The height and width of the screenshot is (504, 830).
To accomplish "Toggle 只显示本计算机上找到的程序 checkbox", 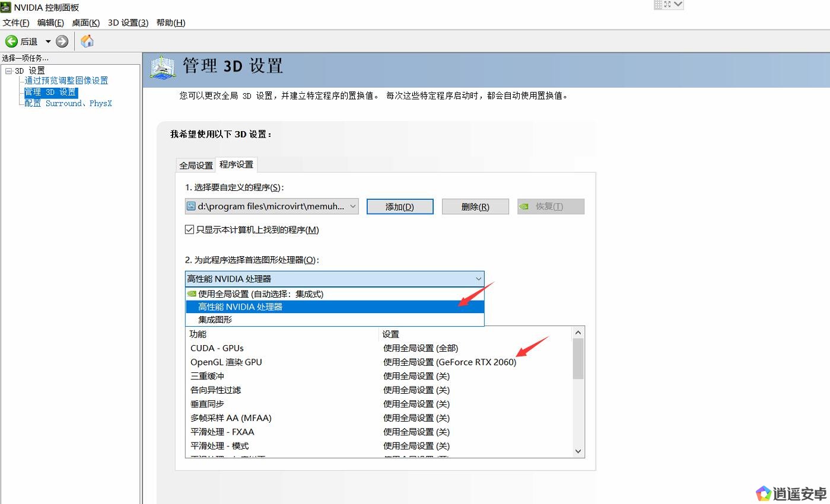I will click(190, 230).
